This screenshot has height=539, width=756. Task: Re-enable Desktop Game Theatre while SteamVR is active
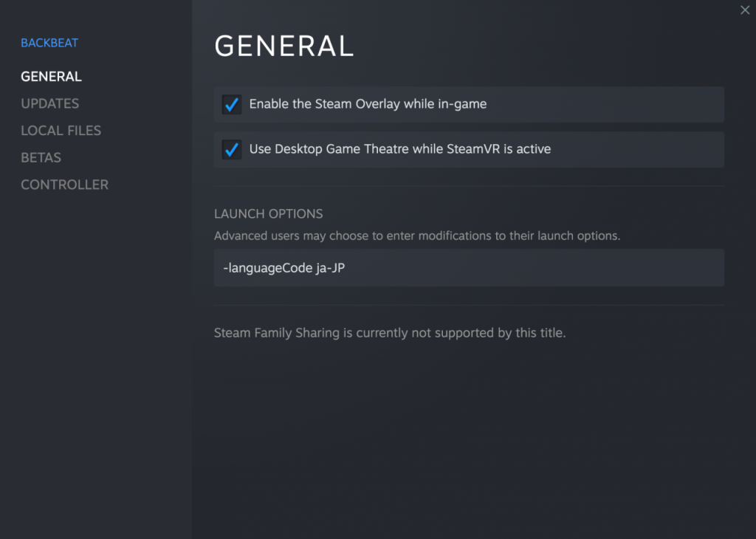point(231,148)
